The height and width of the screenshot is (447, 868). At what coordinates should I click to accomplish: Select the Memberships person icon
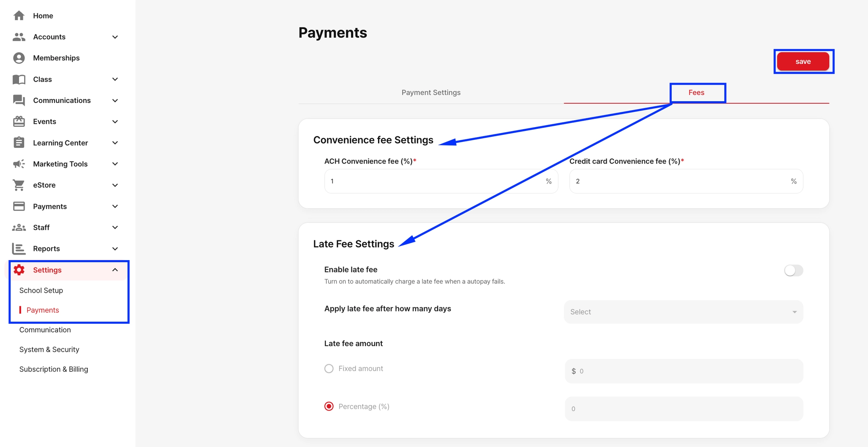click(x=19, y=58)
